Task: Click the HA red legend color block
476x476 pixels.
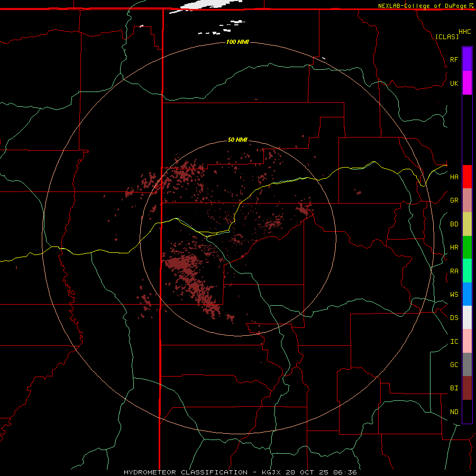Action: coord(467,177)
